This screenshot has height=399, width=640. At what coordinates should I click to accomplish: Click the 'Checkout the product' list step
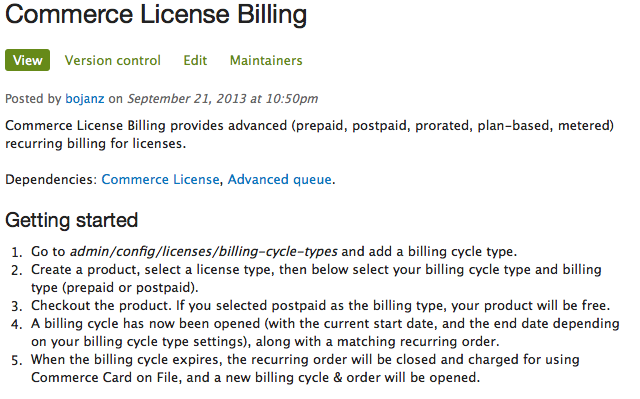pyautogui.click(x=320, y=306)
